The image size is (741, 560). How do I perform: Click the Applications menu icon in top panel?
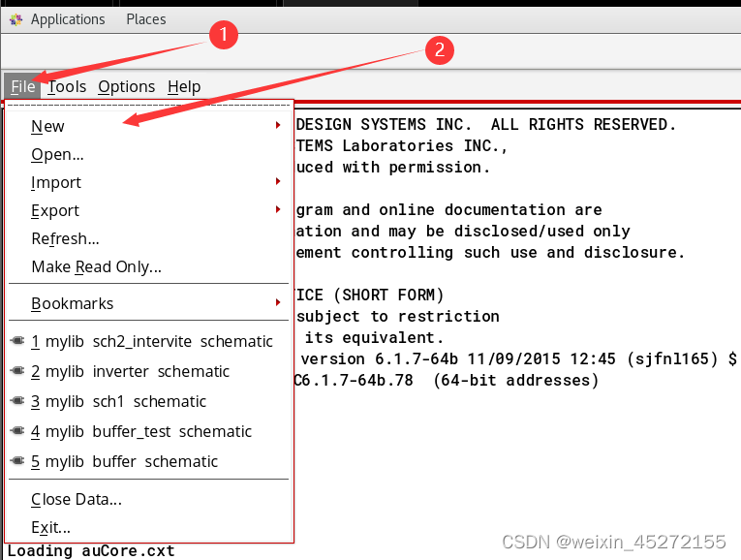click(15, 19)
